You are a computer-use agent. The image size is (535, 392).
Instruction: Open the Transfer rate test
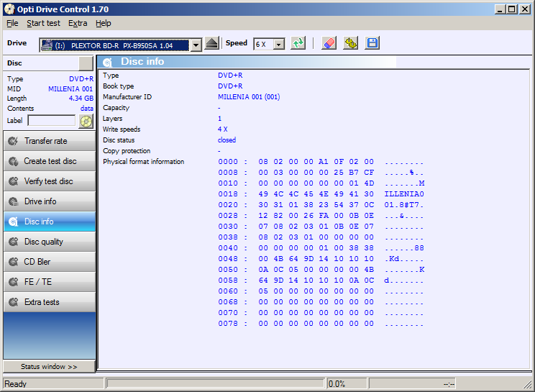[50, 141]
